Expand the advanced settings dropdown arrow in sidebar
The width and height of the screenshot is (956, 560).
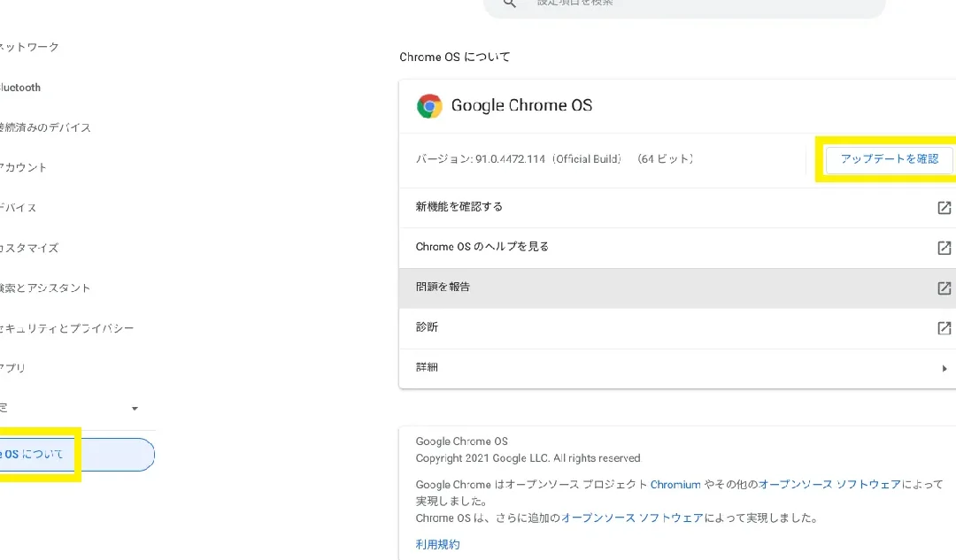tap(135, 408)
